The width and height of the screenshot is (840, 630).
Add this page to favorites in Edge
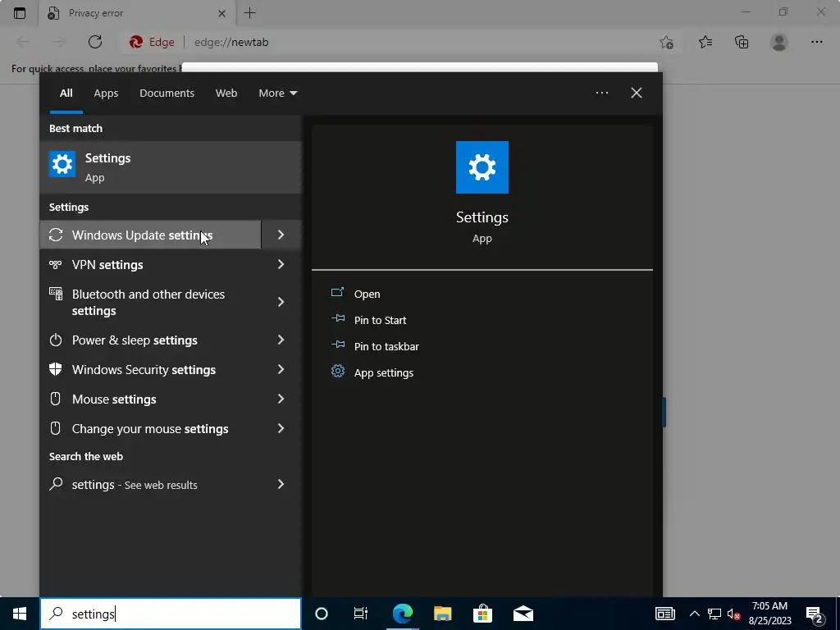666,42
